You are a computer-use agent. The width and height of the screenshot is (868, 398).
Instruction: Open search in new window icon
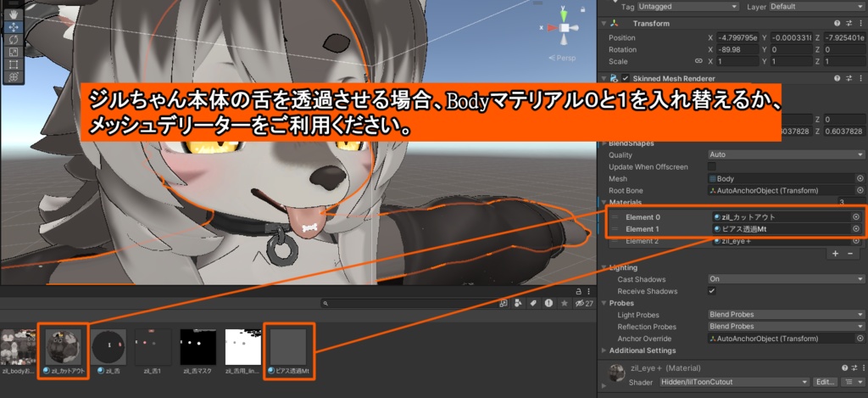(x=504, y=303)
